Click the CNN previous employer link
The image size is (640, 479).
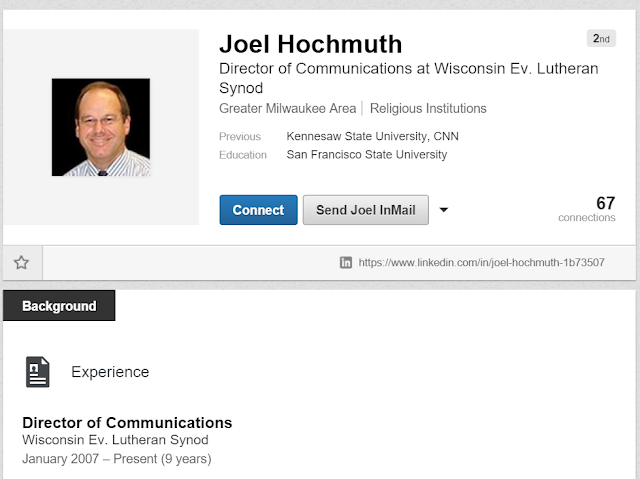[x=446, y=136]
